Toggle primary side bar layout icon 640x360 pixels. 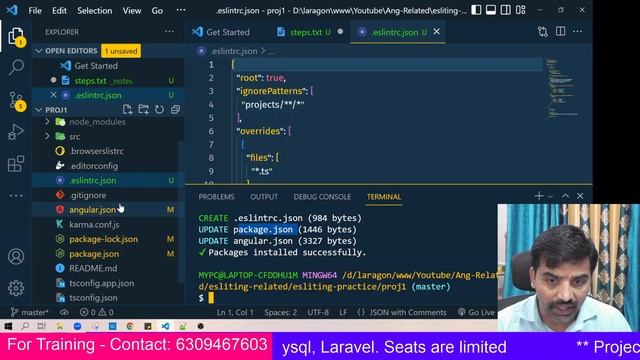(x=476, y=10)
